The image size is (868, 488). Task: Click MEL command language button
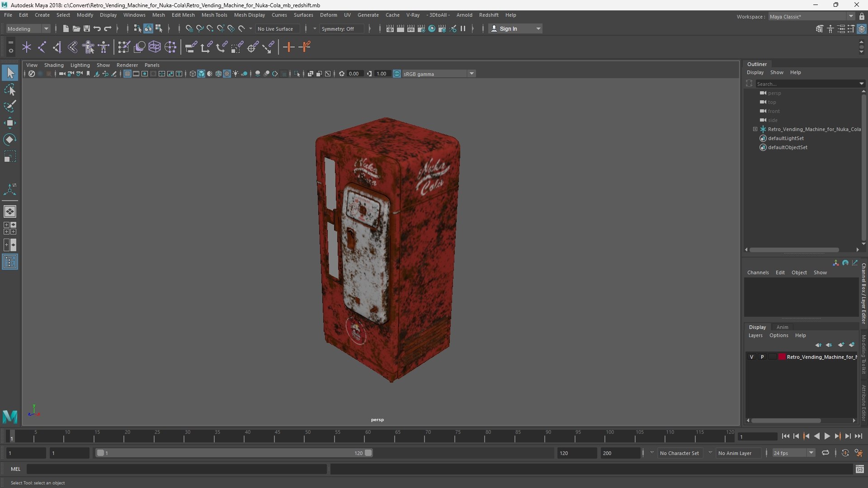tap(15, 469)
